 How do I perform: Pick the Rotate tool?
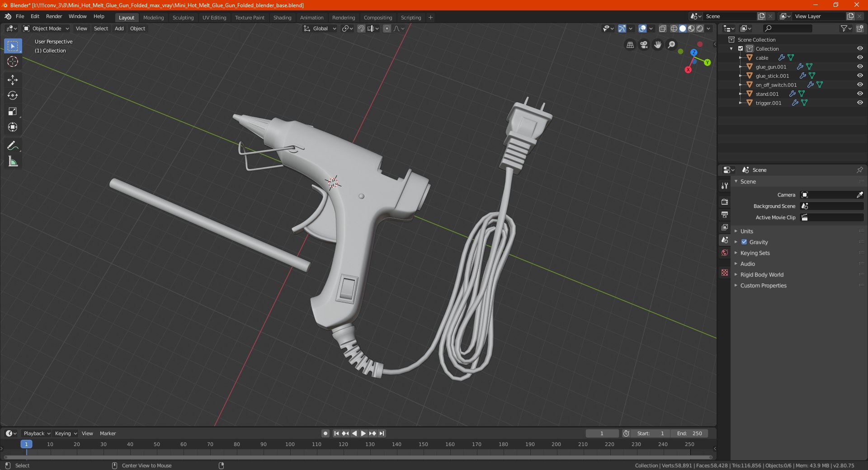(13, 95)
